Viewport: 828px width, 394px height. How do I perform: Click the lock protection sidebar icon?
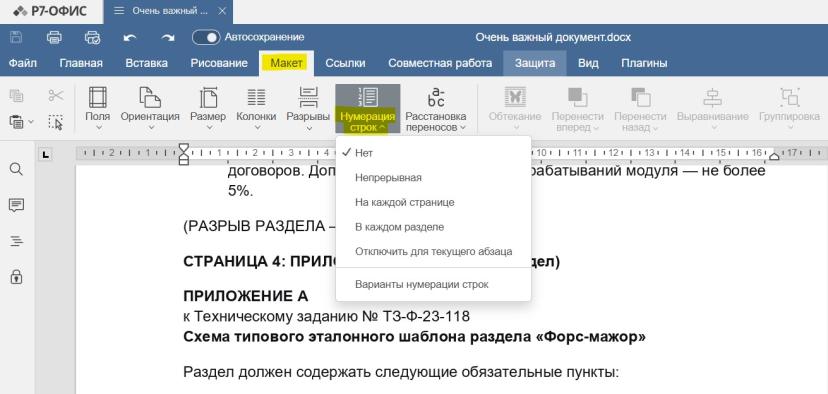coord(16,276)
